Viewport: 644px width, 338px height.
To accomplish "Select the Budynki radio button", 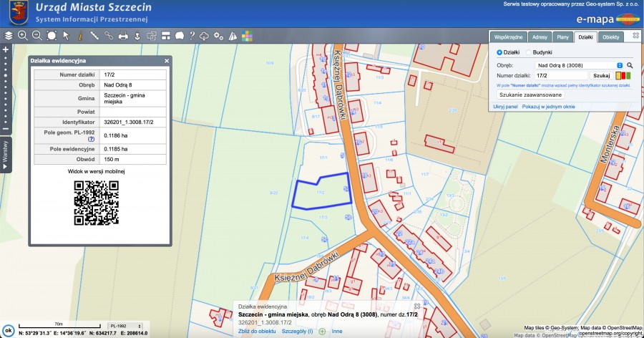I will [529, 52].
